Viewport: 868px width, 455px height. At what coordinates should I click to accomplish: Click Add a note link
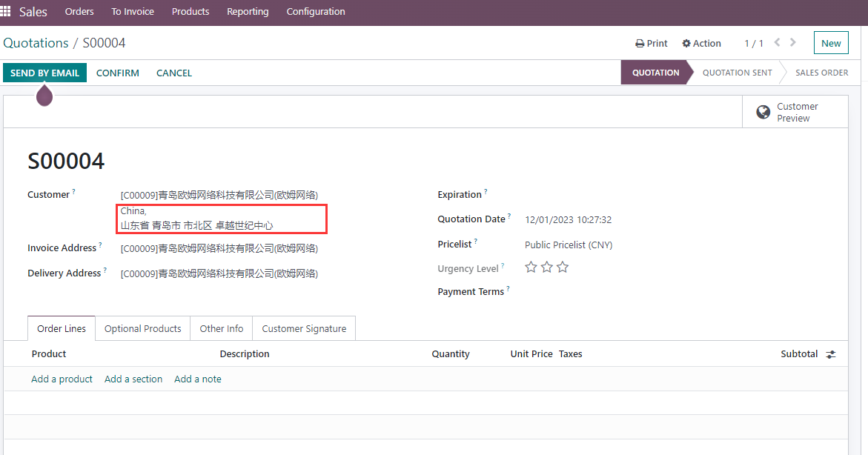click(198, 379)
